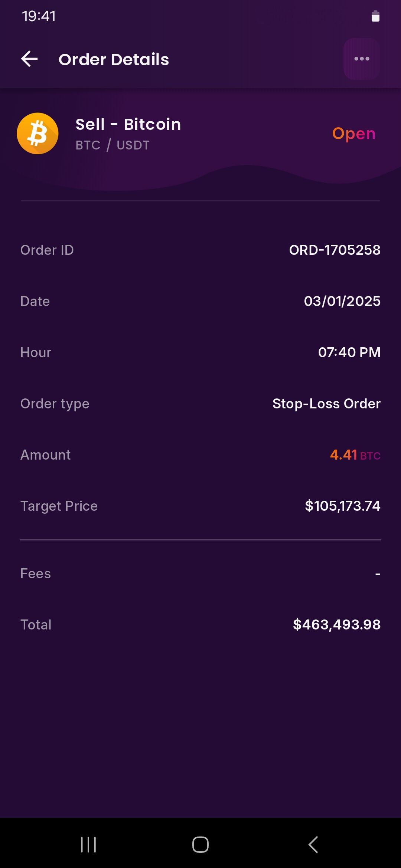The width and height of the screenshot is (401, 868).
Task: Tap the date 03/01/2025 value
Action: point(342,301)
